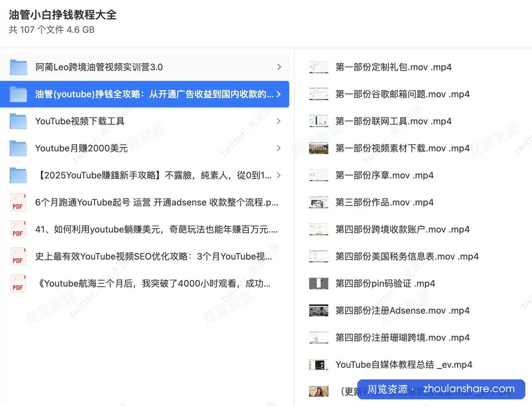This screenshot has width=532, height=406.
Task: Click the folder icon for 【2025YouTube賺錢新手攻略】
Action: (18, 175)
